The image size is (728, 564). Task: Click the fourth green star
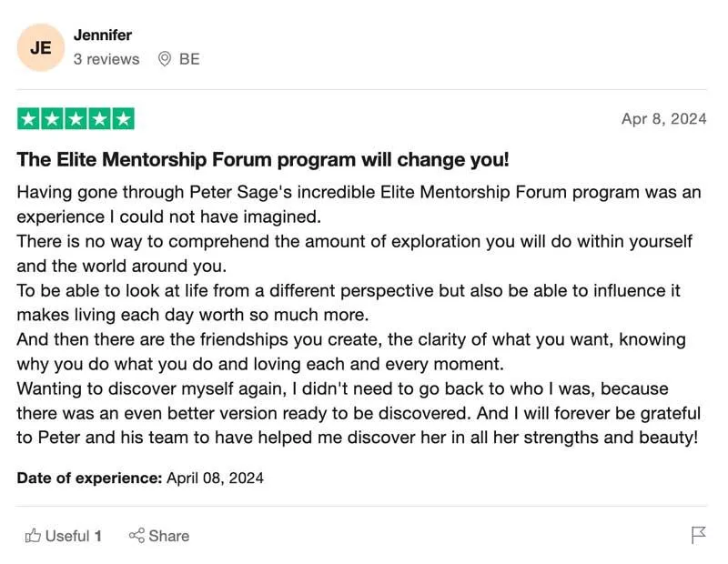pyautogui.click(x=99, y=119)
